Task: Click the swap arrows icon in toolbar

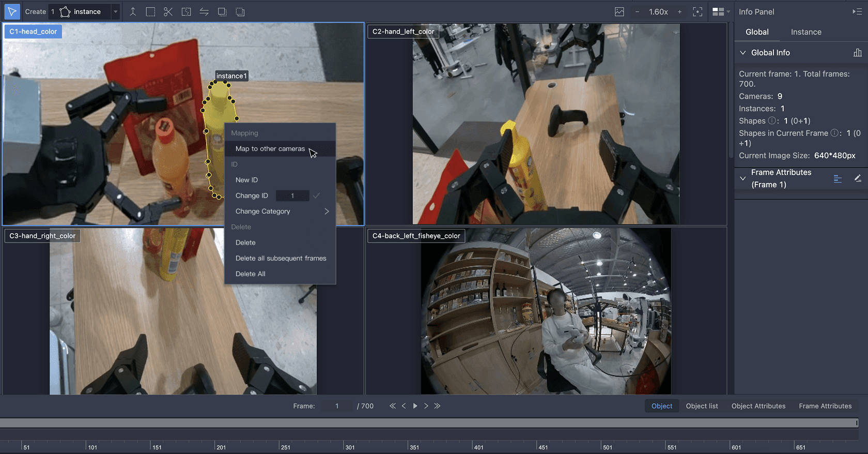Action: click(x=204, y=11)
